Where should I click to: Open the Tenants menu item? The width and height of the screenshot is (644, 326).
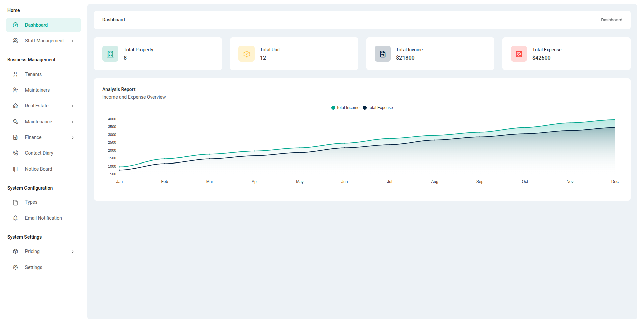click(x=33, y=74)
